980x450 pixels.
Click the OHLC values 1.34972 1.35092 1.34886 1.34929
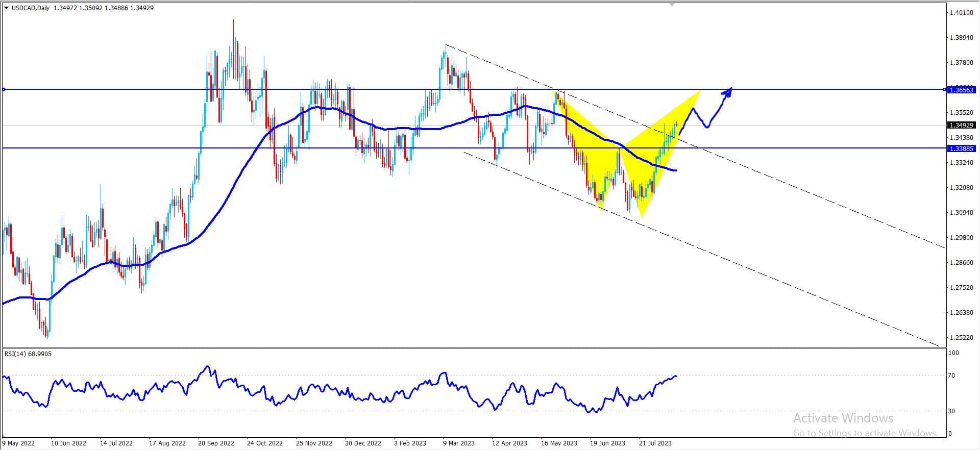point(104,8)
